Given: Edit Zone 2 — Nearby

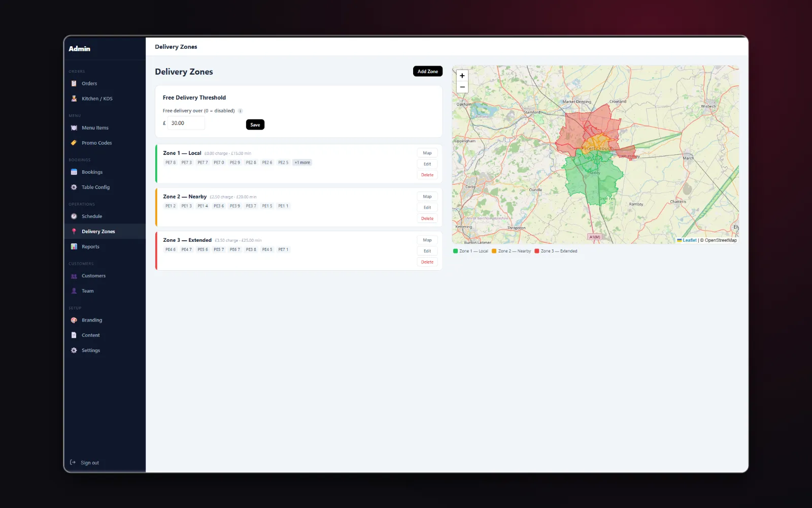Looking at the screenshot, I should tap(427, 207).
